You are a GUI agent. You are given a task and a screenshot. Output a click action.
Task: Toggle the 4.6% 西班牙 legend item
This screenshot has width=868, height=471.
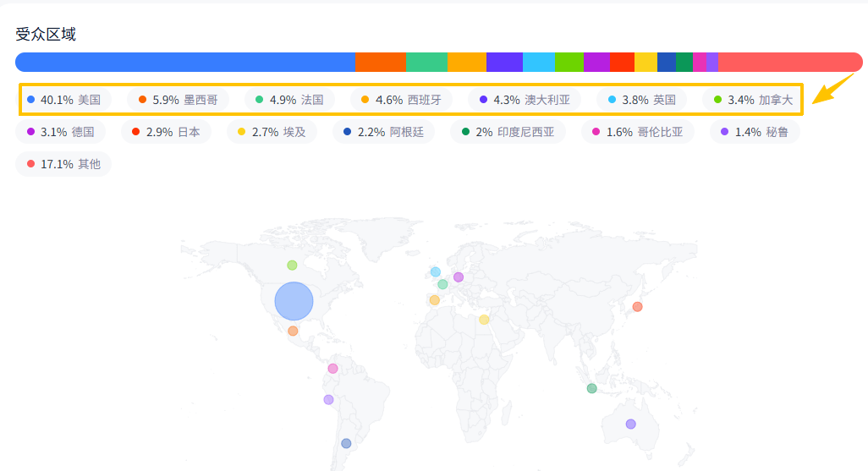click(x=401, y=100)
